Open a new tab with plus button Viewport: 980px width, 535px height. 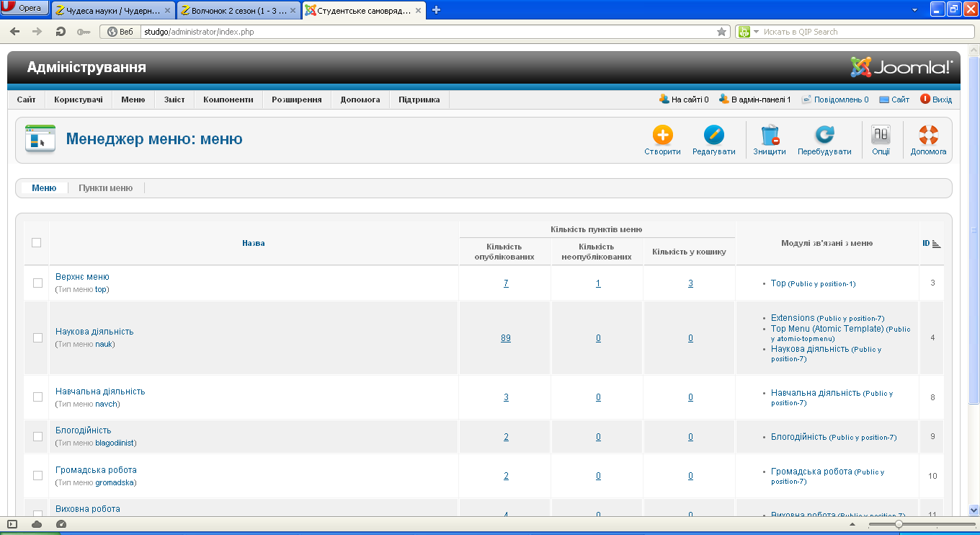point(436,10)
